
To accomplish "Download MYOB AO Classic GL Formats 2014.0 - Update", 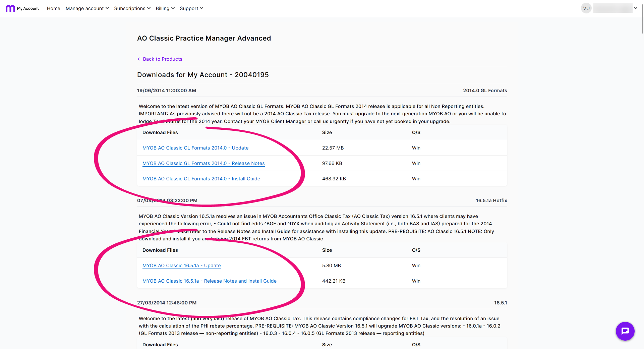I will [x=195, y=148].
